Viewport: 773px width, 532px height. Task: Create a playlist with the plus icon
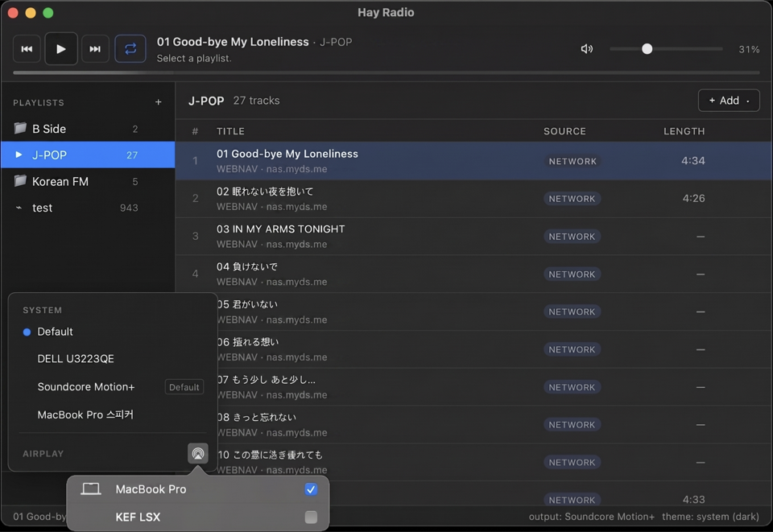(x=158, y=102)
